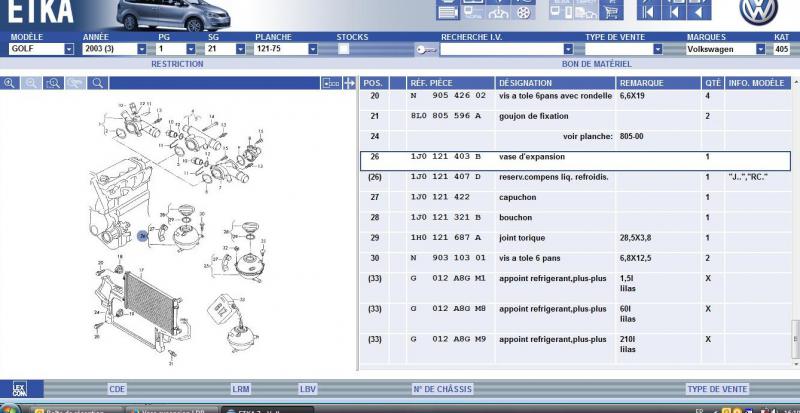Click the zoom-in magnifier icon
Image resolution: width=800 pixels, height=413 pixels.
[x=10, y=83]
